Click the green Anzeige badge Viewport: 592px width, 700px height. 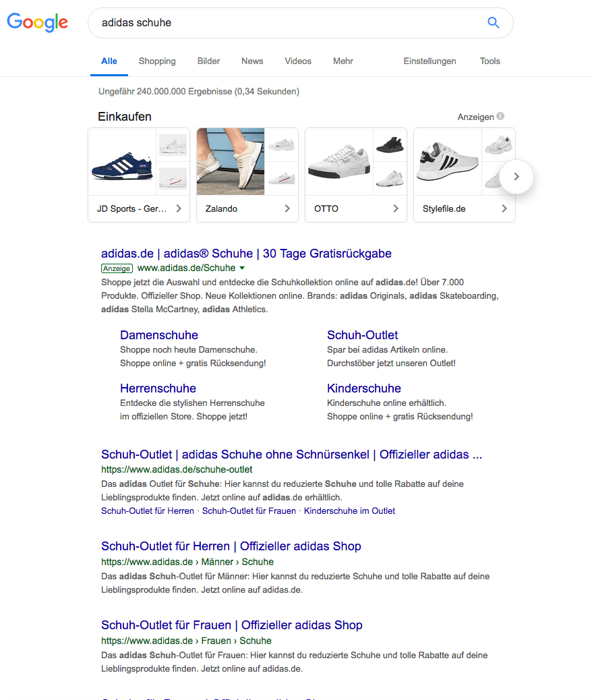coord(117,268)
